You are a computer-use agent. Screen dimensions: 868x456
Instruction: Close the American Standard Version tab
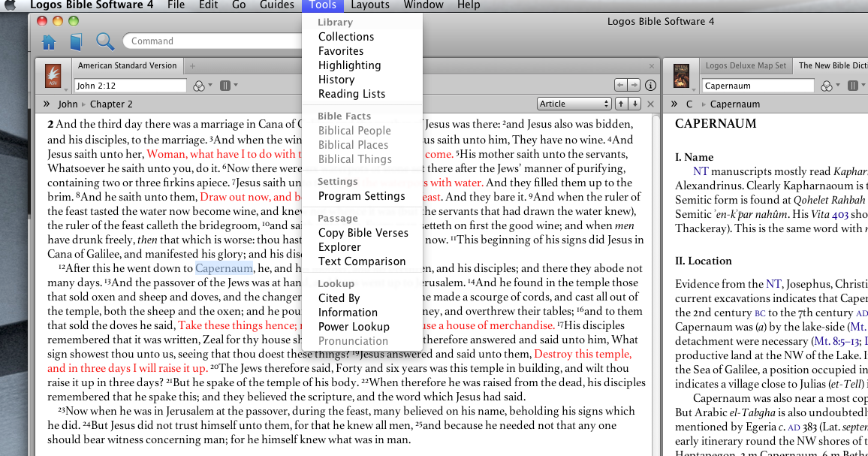[x=652, y=66]
